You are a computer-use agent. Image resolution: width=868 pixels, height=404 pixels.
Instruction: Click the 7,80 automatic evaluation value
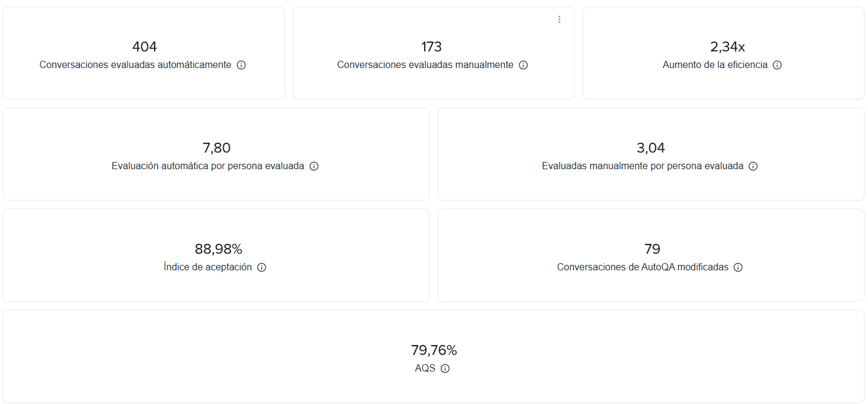(x=217, y=148)
